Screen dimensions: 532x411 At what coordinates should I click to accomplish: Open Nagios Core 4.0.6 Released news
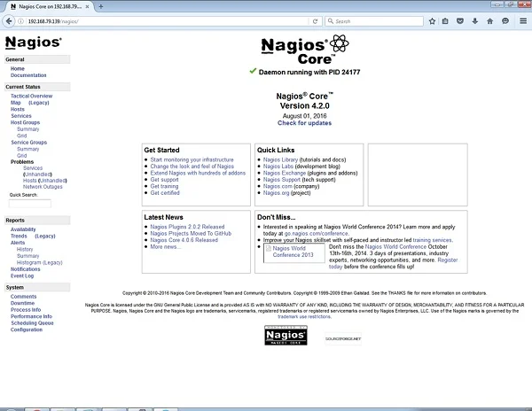point(184,240)
